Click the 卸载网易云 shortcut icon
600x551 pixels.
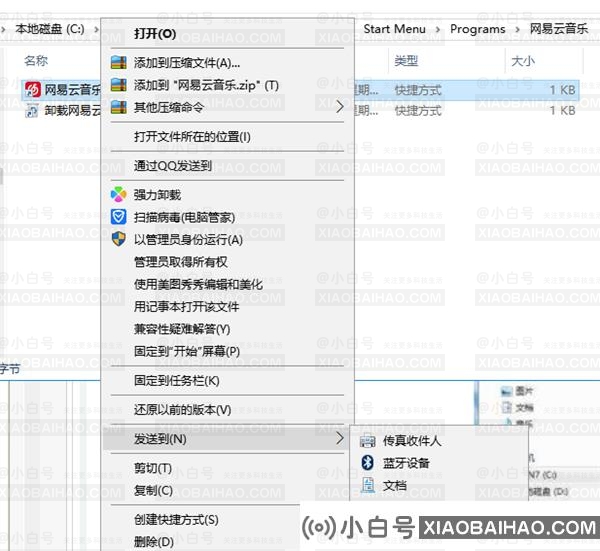coord(32,111)
